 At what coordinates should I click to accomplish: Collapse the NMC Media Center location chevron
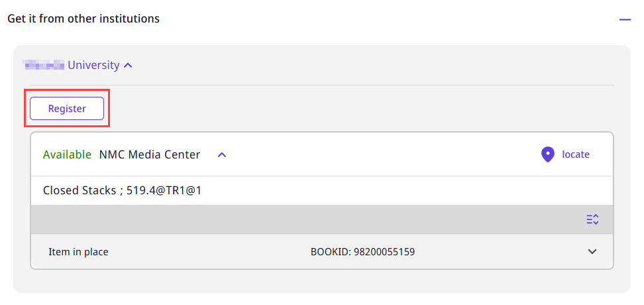click(222, 154)
